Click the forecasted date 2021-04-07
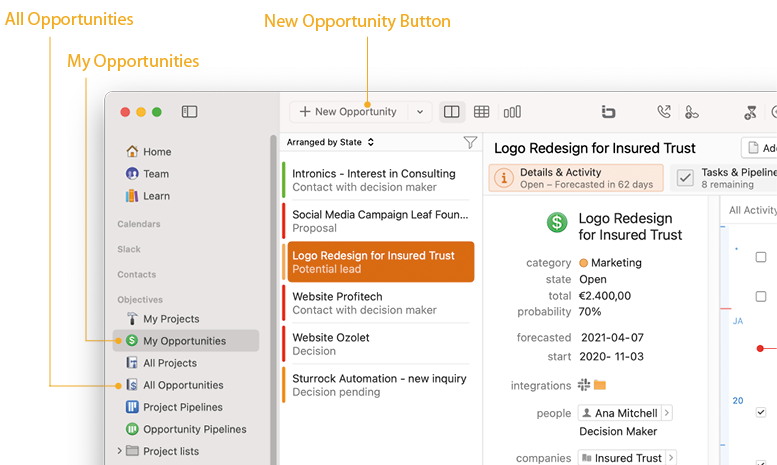 coord(612,338)
